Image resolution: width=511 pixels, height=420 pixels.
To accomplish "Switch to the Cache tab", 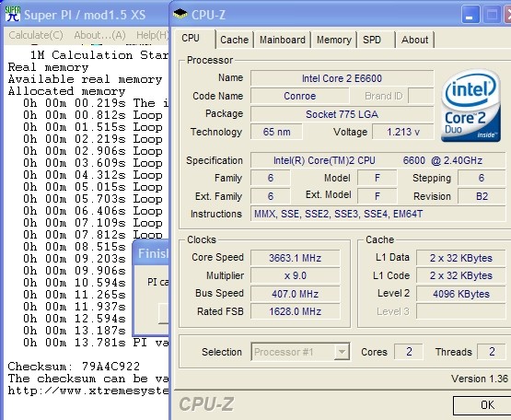I will [x=234, y=40].
